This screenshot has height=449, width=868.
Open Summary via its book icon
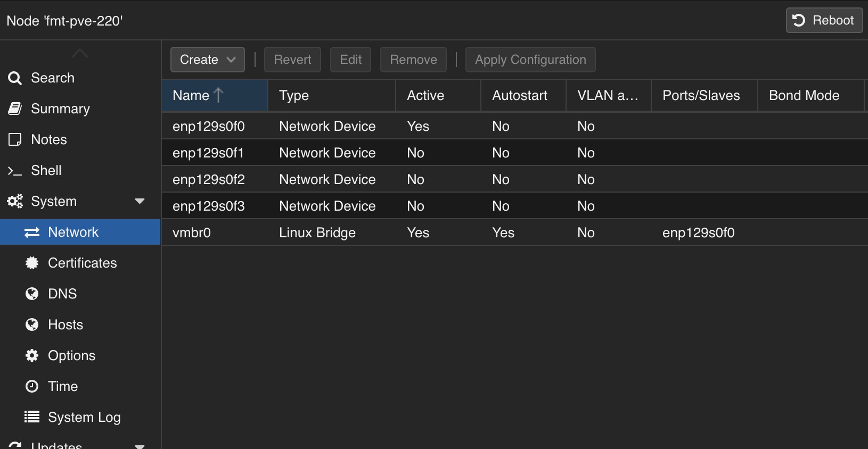click(x=15, y=109)
